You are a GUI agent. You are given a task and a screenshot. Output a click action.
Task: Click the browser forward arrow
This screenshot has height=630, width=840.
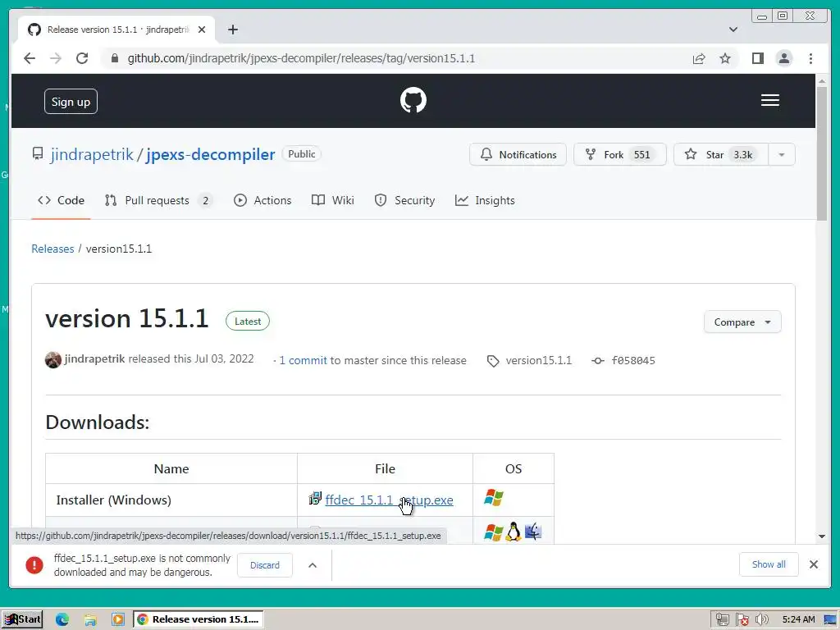(x=56, y=58)
